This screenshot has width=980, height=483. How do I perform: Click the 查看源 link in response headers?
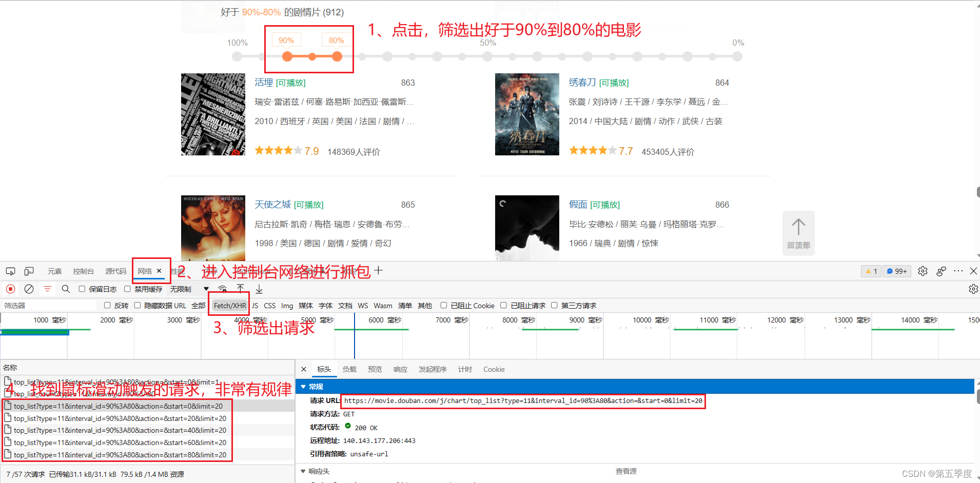(x=625, y=471)
